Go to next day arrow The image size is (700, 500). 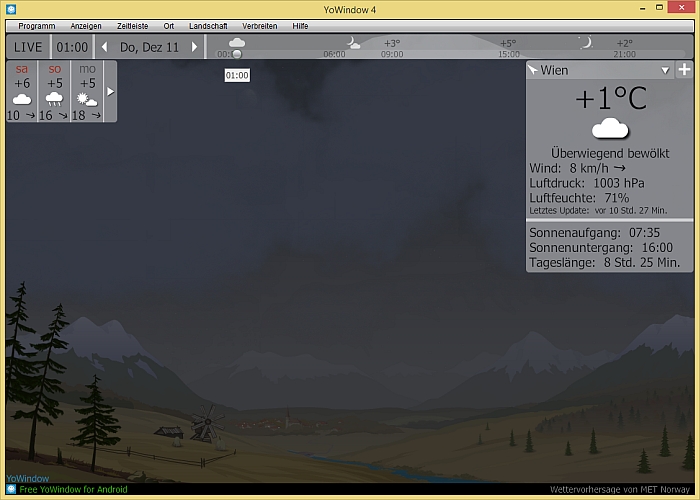tap(194, 47)
